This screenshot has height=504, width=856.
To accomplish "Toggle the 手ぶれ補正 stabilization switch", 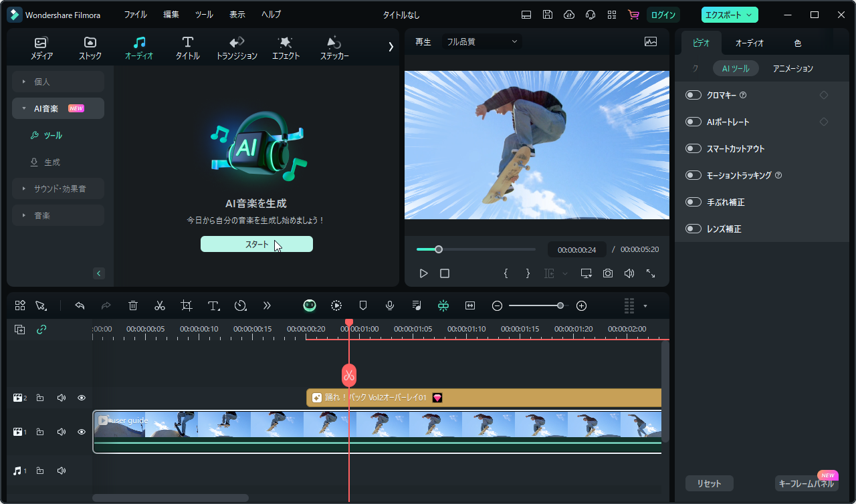I will (x=693, y=202).
